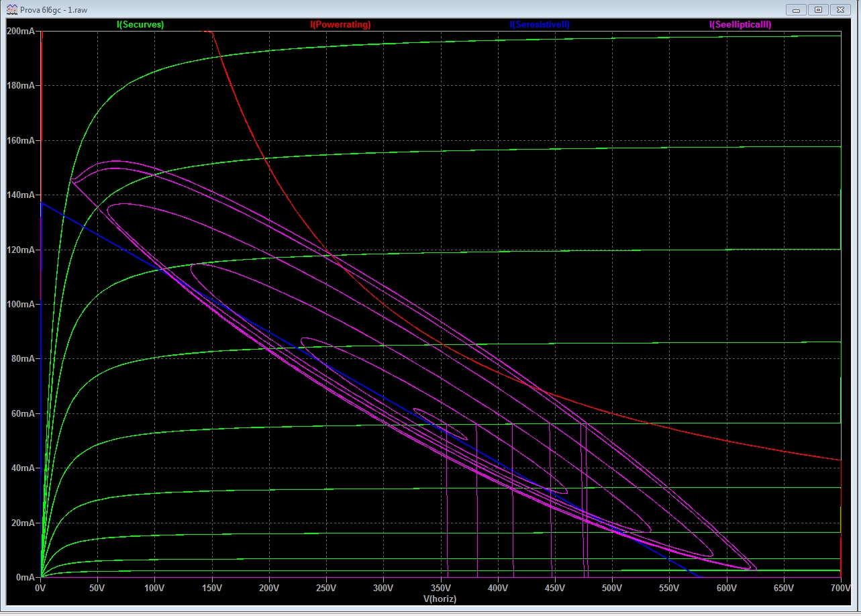The width and height of the screenshot is (861, 616).
Task: Click the V(horiz) horizontal axis label
Action: tap(440, 598)
